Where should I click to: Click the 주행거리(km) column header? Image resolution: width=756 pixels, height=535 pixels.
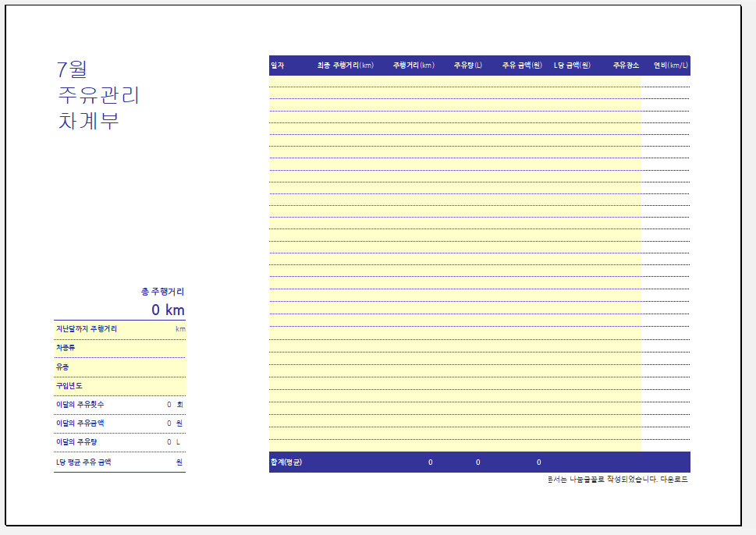(x=413, y=66)
